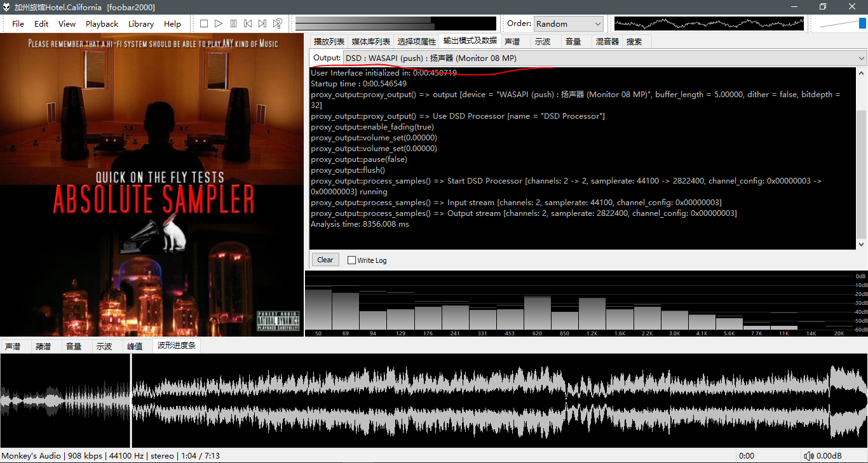Open the Playback menu
This screenshot has height=463, width=868.
(x=102, y=23)
